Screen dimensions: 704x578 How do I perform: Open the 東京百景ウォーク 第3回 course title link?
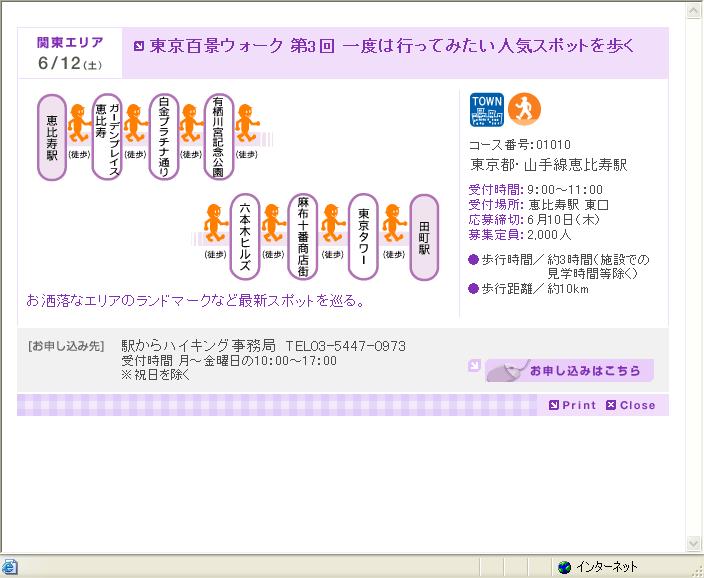(x=392, y=46)
